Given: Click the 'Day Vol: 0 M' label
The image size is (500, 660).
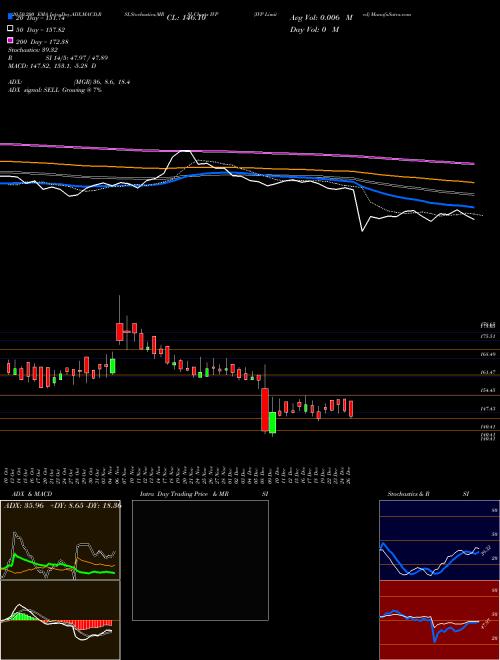Looking at the screenshot, I should click(x=314, y=29).
